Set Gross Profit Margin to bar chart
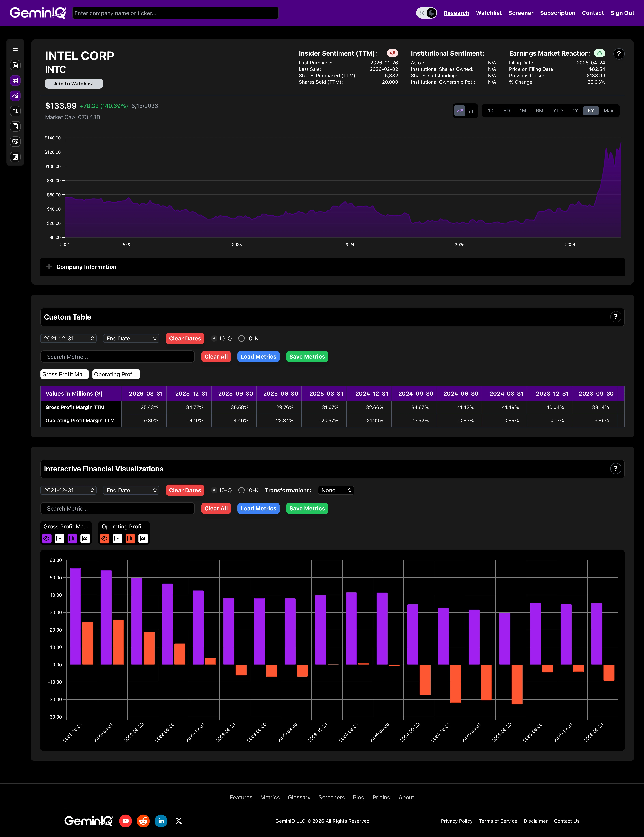 tap(72, 538)
